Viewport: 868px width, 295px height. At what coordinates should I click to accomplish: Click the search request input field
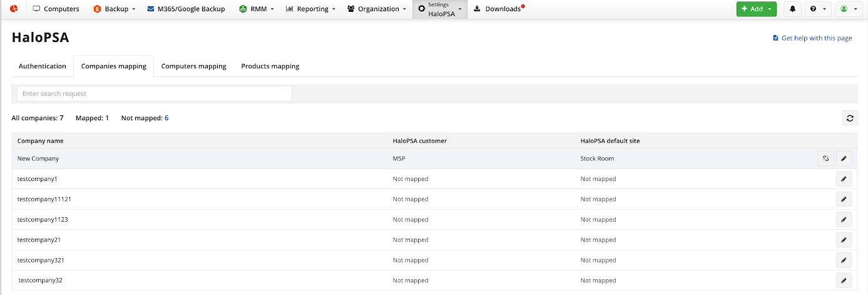154,93
